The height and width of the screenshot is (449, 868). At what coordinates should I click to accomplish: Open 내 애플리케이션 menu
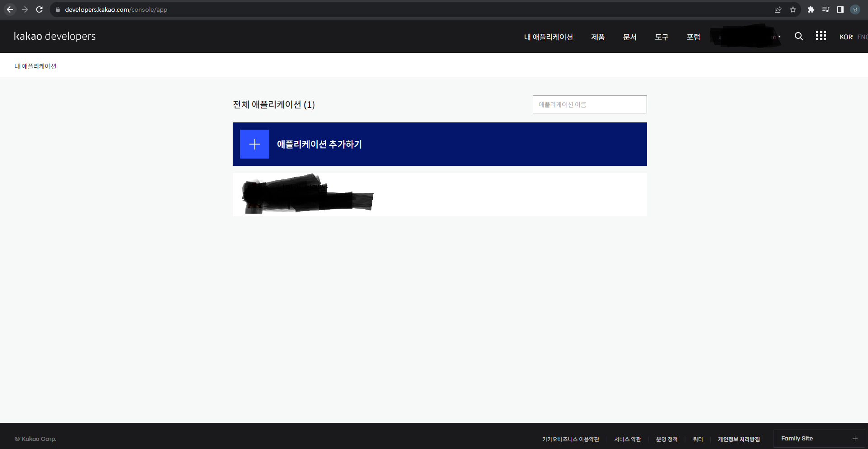(x=549, y=37)
